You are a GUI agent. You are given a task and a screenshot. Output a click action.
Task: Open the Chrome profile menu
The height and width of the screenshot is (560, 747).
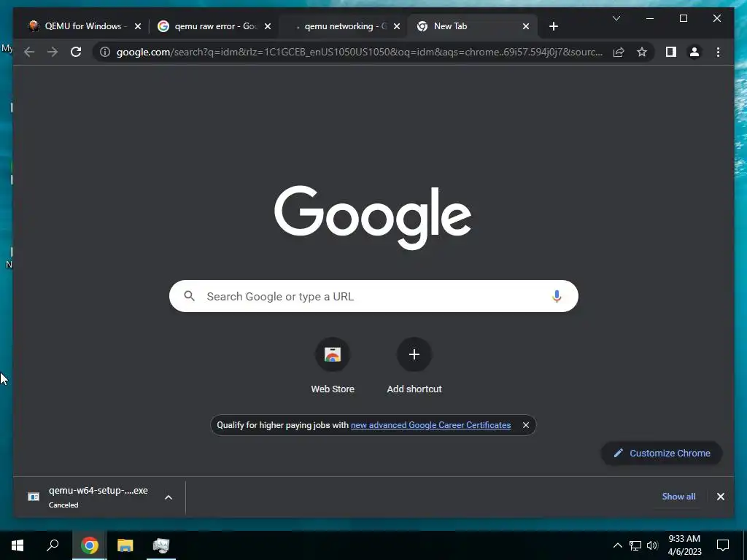point(694,52)
